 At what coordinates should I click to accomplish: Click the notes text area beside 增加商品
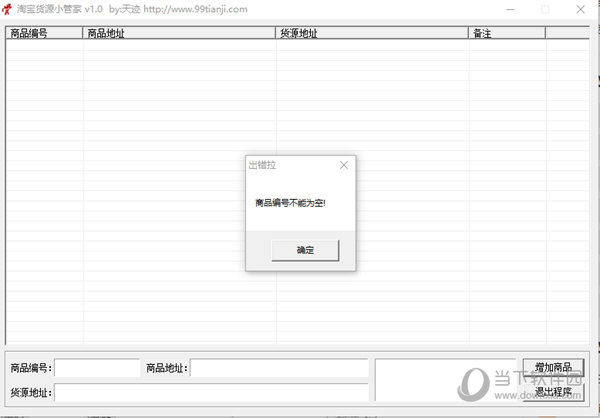click(445, 380)
